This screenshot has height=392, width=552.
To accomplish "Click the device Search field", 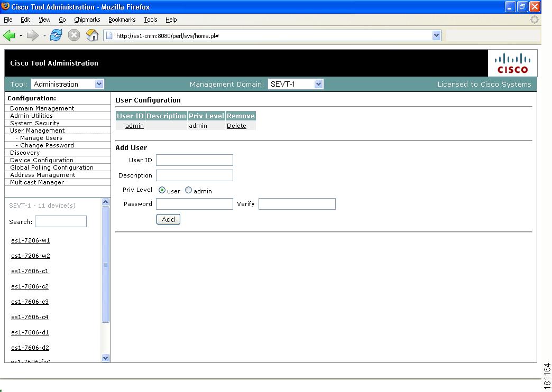I will tap(61, 221).
